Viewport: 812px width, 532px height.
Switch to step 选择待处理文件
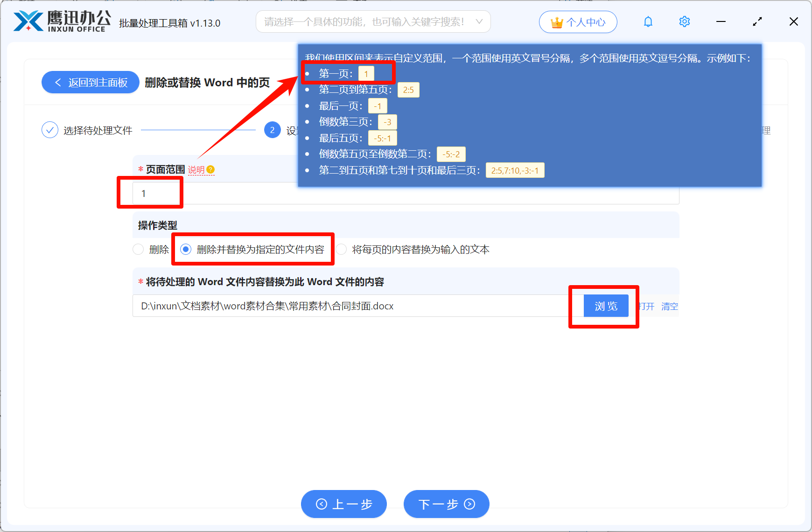96,130
